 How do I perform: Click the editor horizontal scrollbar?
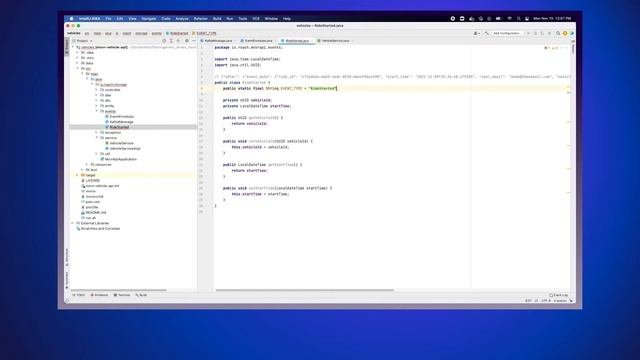(x=304, y=290)
